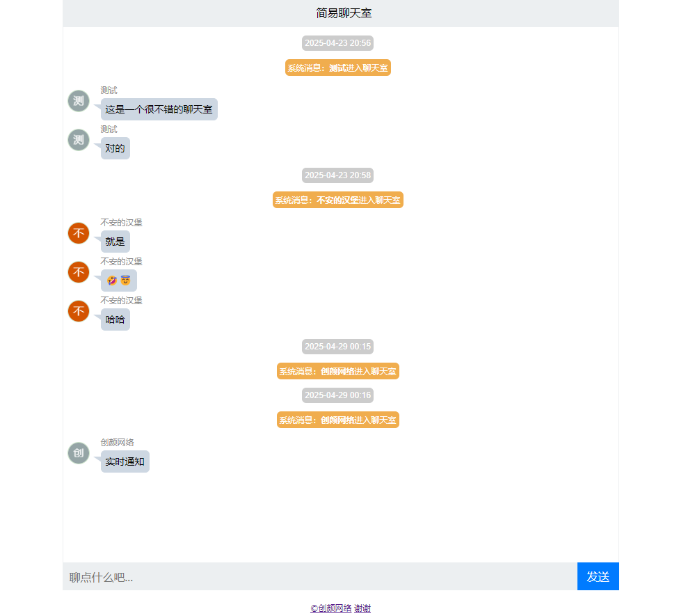695x616 pixels.
Task: Click the 就是 message bubble
Action: (115, 242)
